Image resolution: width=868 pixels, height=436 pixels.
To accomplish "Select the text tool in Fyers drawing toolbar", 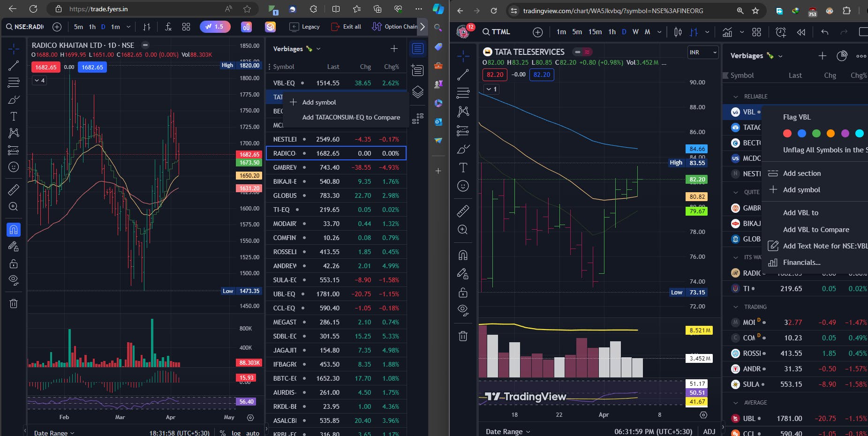I will point(14,116).
